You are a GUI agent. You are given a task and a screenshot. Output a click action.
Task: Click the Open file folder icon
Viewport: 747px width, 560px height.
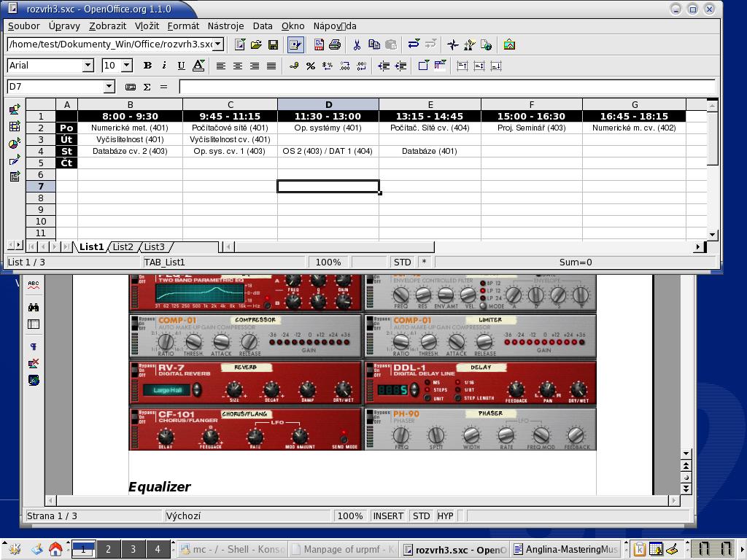pyautogui.click(x=256, y=44)
